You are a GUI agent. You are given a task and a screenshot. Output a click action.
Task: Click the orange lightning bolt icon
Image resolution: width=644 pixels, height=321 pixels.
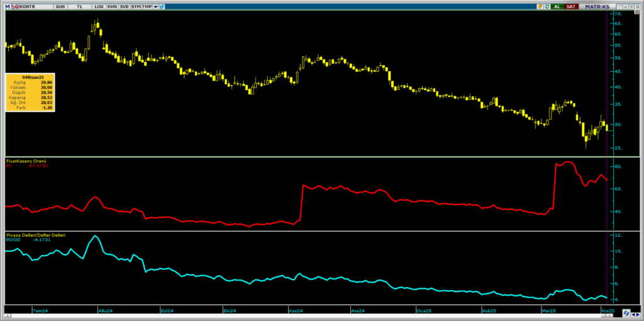tap(540, 6)
